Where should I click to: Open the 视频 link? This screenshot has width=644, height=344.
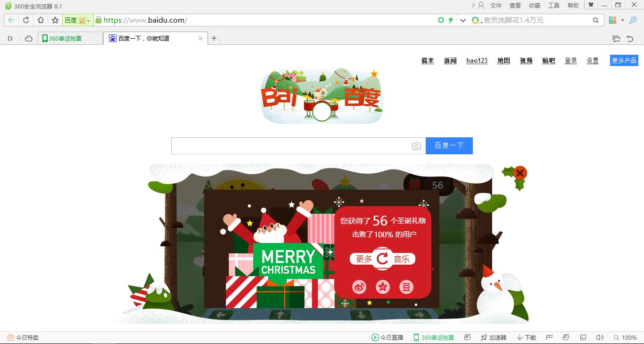(x=526, y=60)
